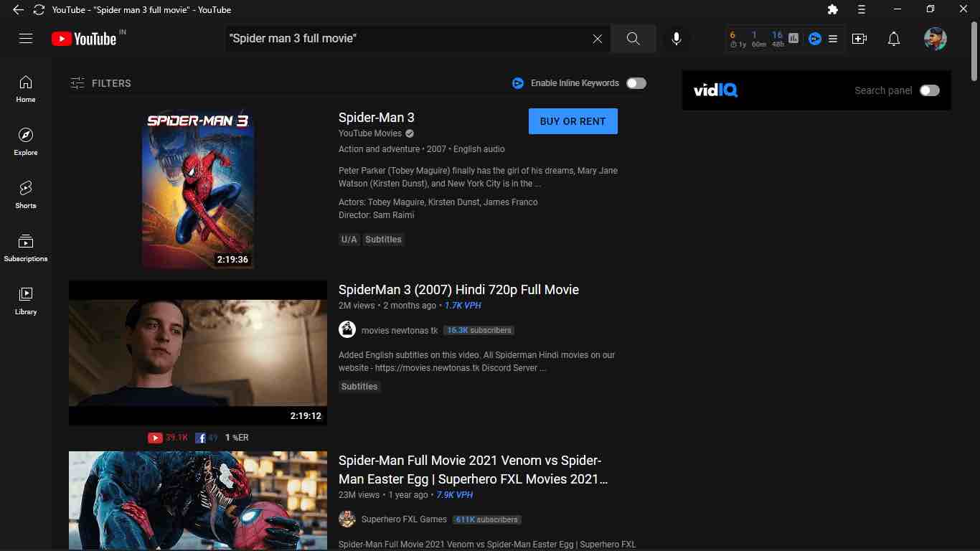Open Shorts in the sidebar
Image resolution: width=980 pixels, height=551 pixels.
[26, 195]
